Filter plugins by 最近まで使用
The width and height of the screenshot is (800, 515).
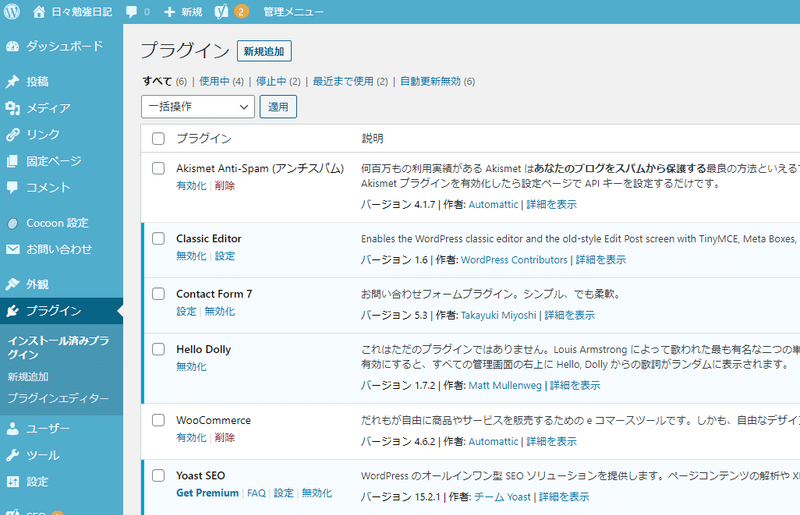[x=343, y=81]
